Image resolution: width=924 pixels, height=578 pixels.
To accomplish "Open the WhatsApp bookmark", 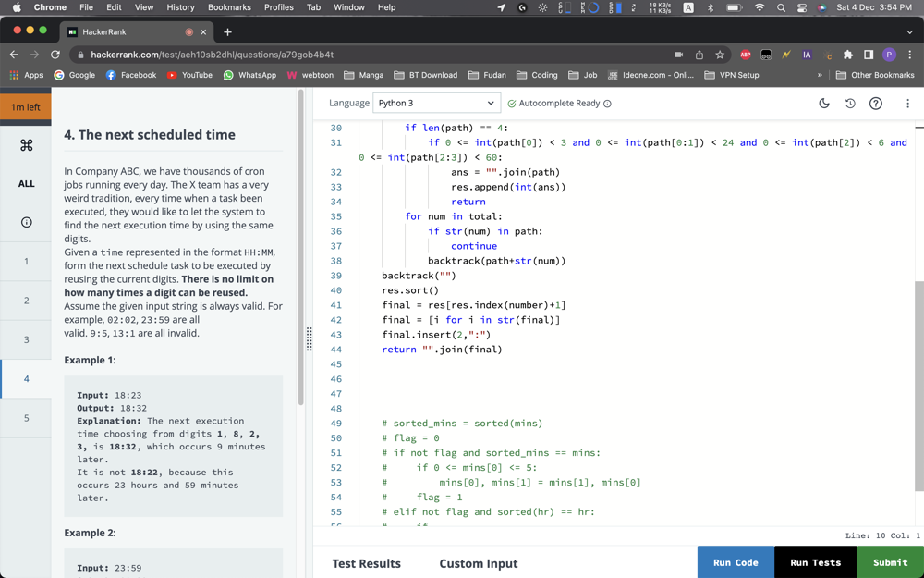I will [249, 75].
